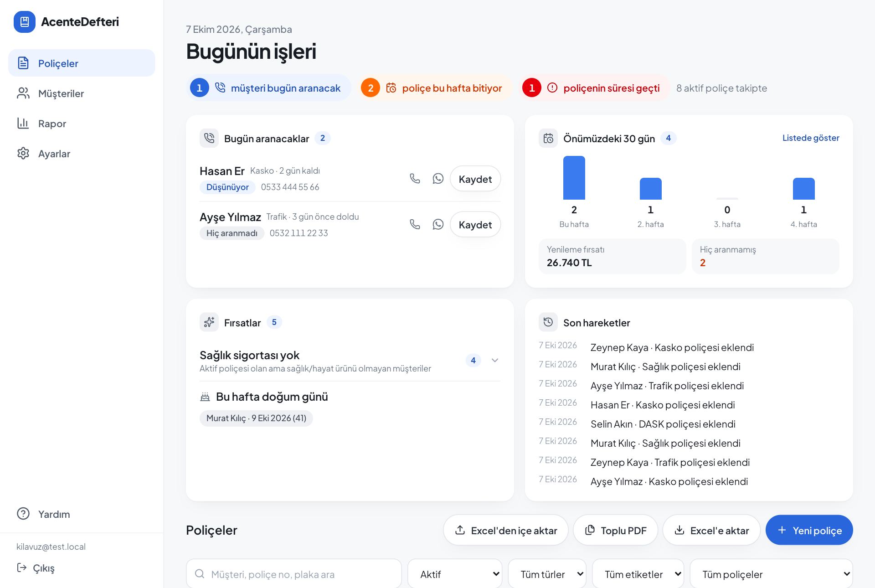The image size is (875, 588).
Task: Click the Excel'e aktar button
Action: click(712, 530)
